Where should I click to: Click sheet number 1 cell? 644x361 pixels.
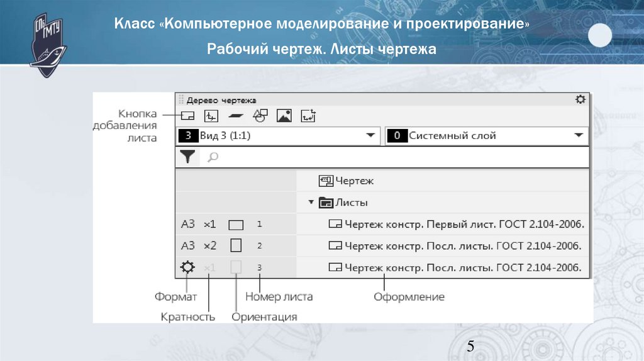coord(259,225)
